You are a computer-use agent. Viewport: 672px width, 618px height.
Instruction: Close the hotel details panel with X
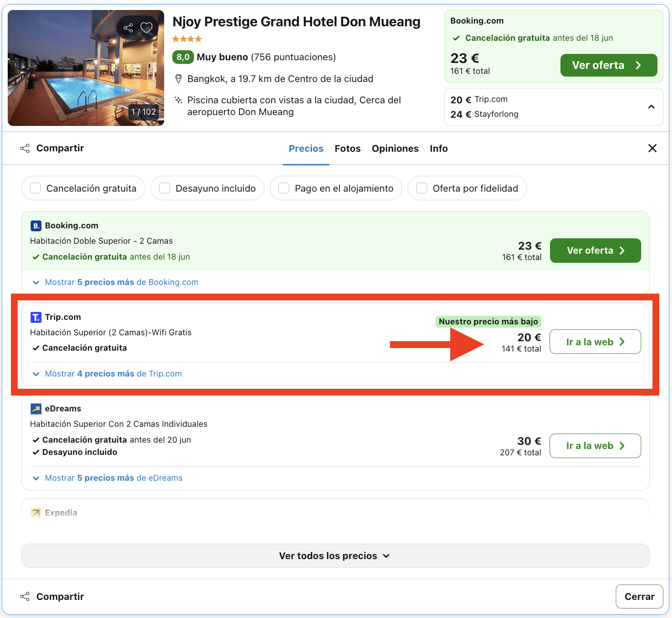(652, 148)
